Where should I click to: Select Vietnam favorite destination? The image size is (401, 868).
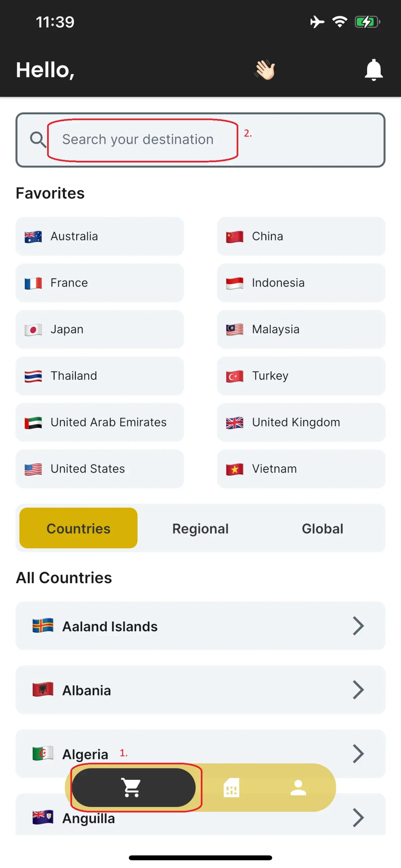301,469
